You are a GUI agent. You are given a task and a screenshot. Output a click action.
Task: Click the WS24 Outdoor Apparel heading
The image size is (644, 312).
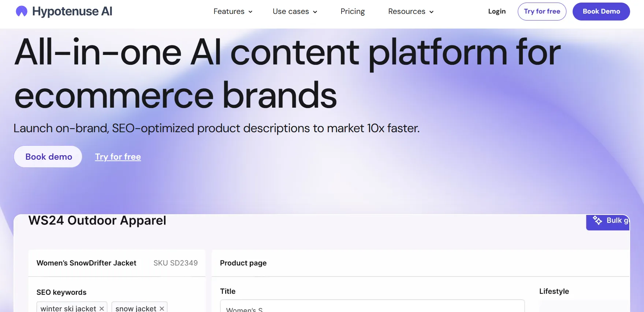(x=97, y=220)
